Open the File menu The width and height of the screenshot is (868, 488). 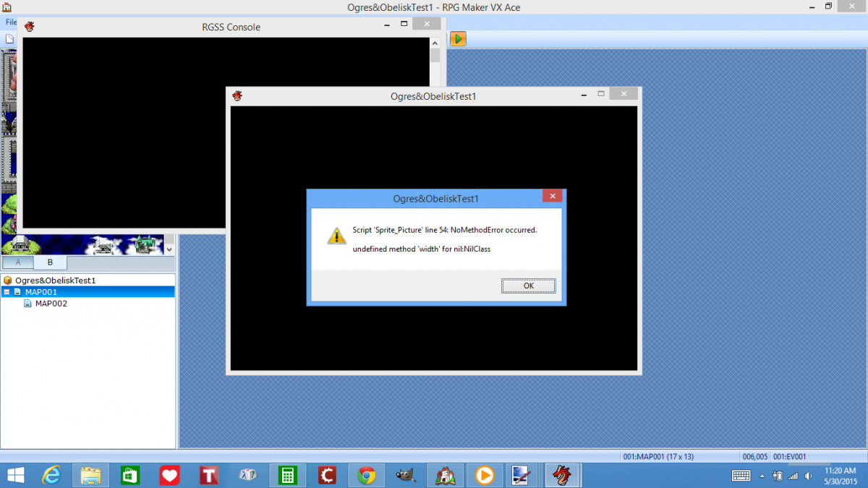point(10,22)
